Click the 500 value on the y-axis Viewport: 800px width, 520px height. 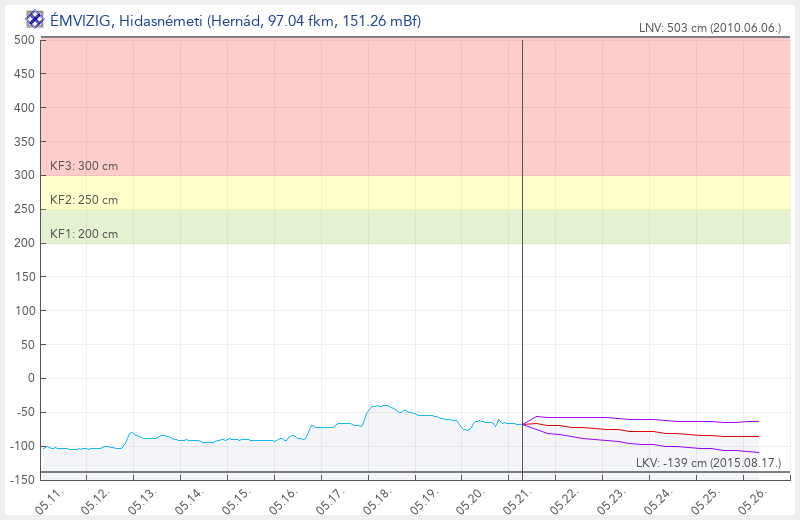(x=24, y=40)
